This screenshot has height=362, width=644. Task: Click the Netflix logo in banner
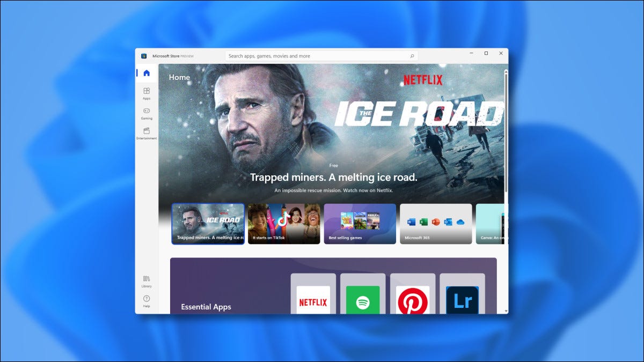pos(423,80)
